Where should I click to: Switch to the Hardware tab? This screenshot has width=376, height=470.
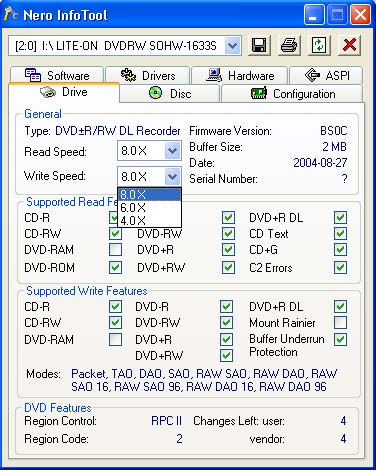point(239,75)
